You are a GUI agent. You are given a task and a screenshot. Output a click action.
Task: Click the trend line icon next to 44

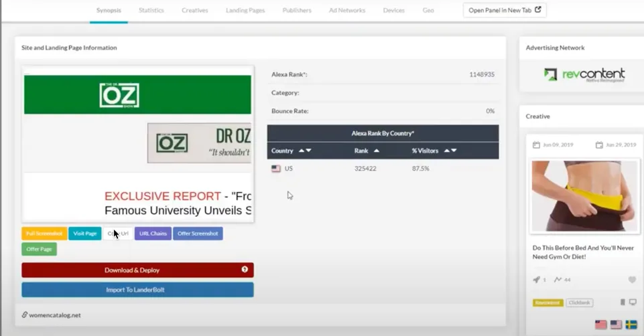pos(558,280)
